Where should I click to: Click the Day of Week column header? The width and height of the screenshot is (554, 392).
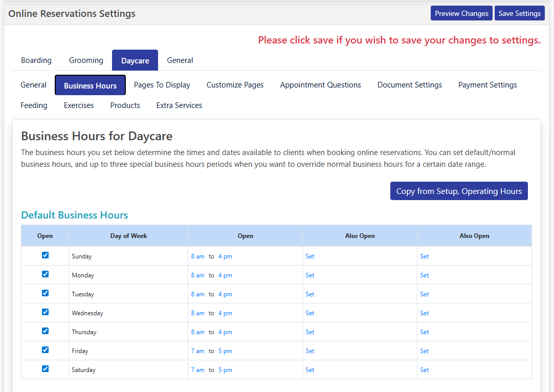pyautogui.click(x=128, y=236)
